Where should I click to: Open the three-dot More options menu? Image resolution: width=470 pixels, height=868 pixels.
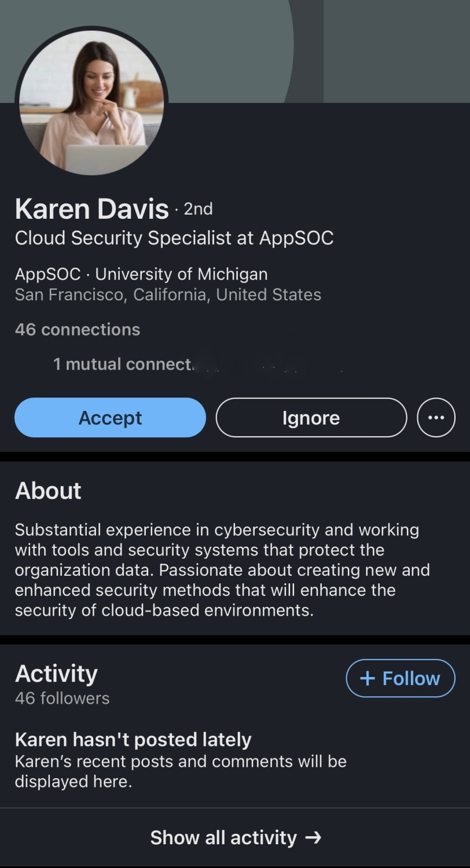(x=436, y=417)
